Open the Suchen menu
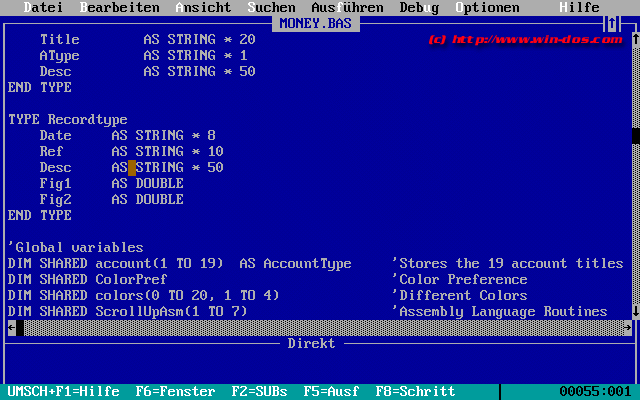 tap(271, 7)
